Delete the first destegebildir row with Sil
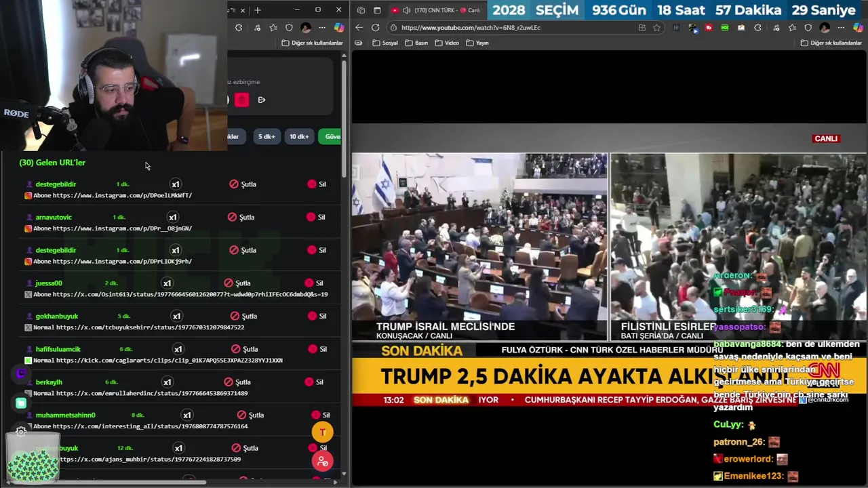 pos(317,184)
